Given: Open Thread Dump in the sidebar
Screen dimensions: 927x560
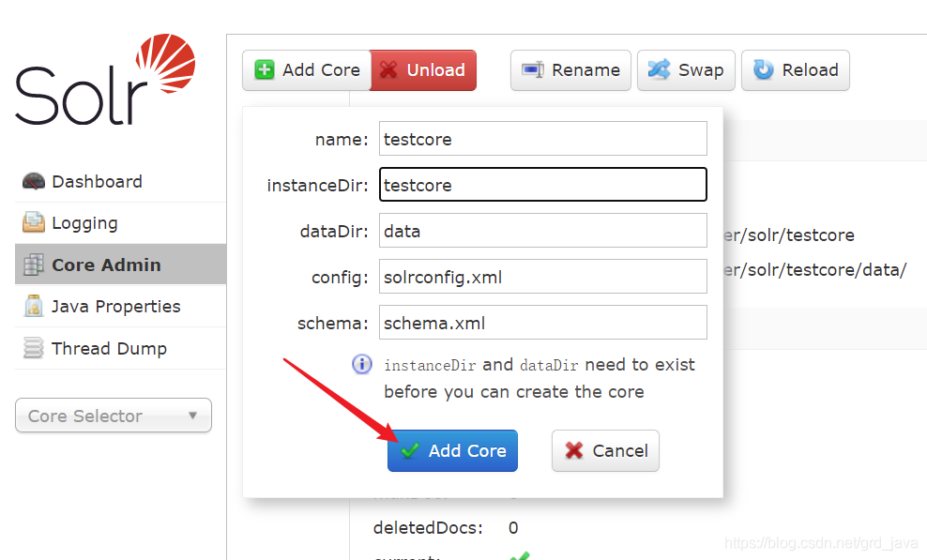Looking at the screenshot, I should (x=121, y=348).
